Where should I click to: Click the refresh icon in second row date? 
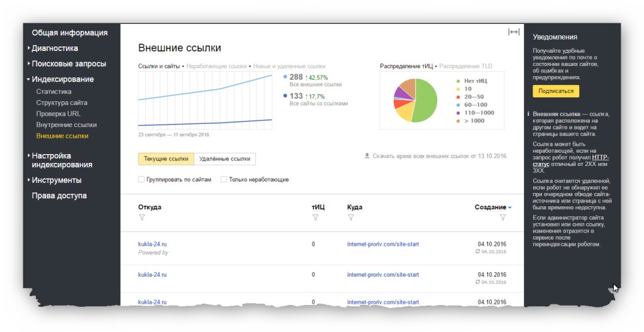[x=478, y=282]
